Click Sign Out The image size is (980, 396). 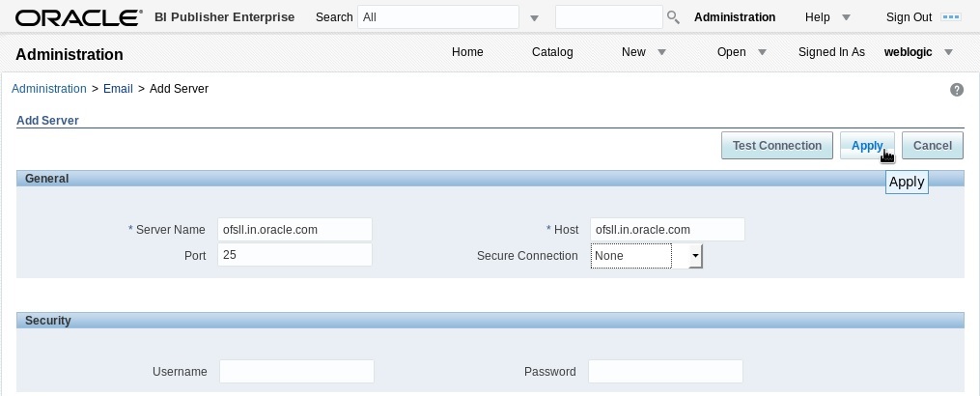(x=909, y=17)
